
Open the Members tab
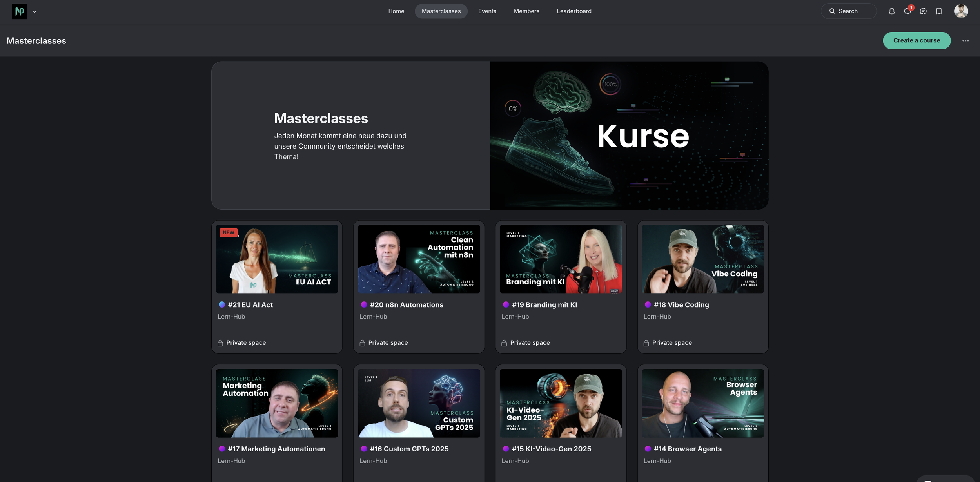[x=526, y=11]
